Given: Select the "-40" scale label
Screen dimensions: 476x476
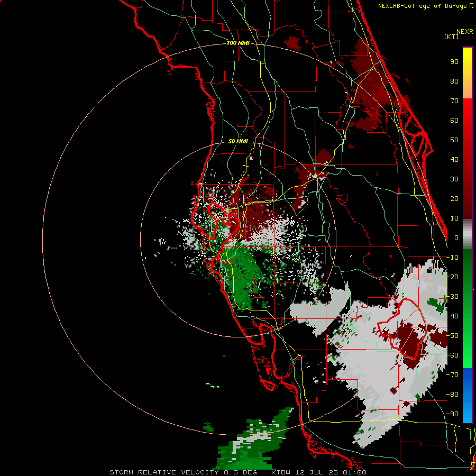Looking at the screenshot, I should coord(452,316).
